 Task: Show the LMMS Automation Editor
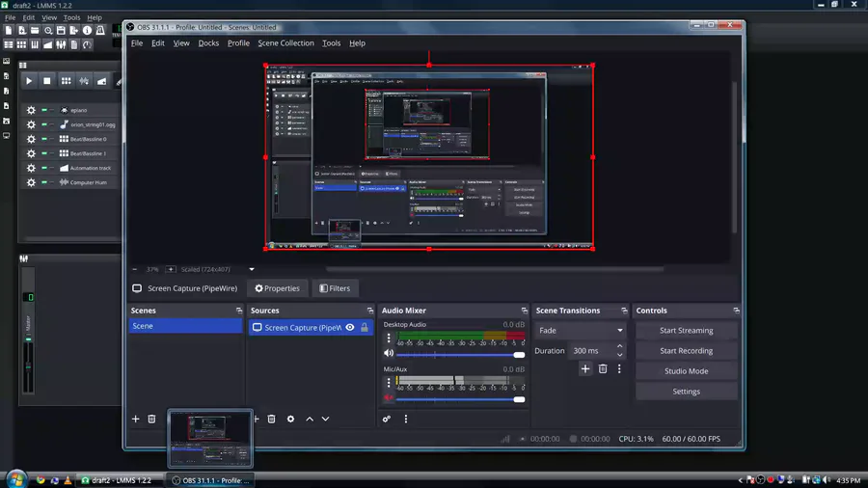[47, 44]
